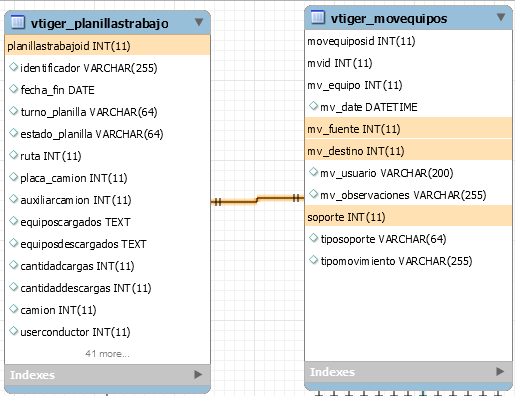Select the camion INT(11) column text
Viewport: 515px width, 396px height.
[58, 310]
